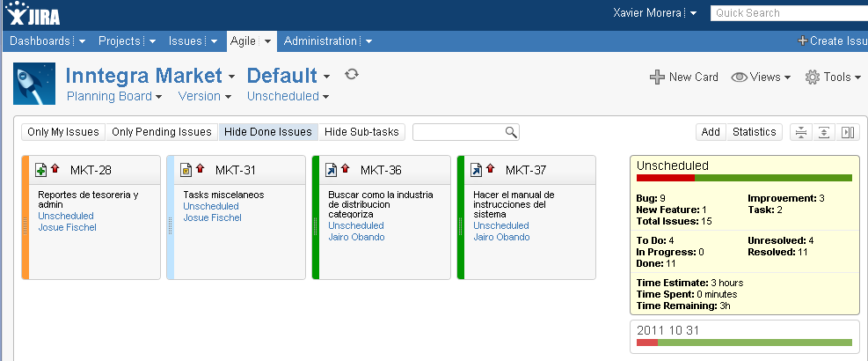
Task: Click the 'Time Remaining: 3h' statistic
Action: tap(685, 306)
